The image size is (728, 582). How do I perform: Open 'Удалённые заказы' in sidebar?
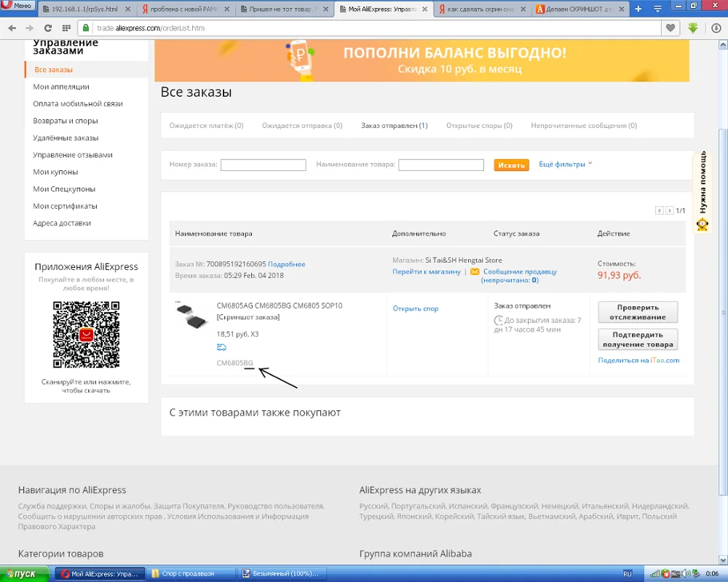click(66, 137)
